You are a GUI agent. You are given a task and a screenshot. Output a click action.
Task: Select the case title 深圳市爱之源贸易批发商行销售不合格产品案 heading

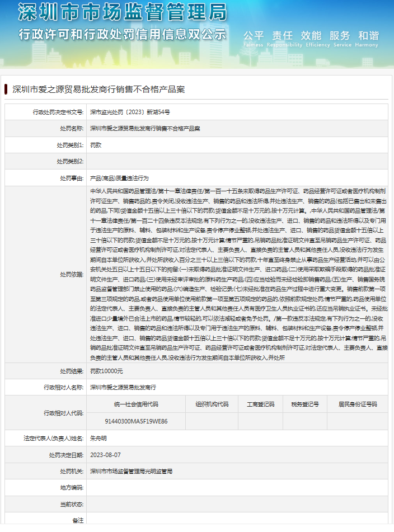(x=98, y=89)
